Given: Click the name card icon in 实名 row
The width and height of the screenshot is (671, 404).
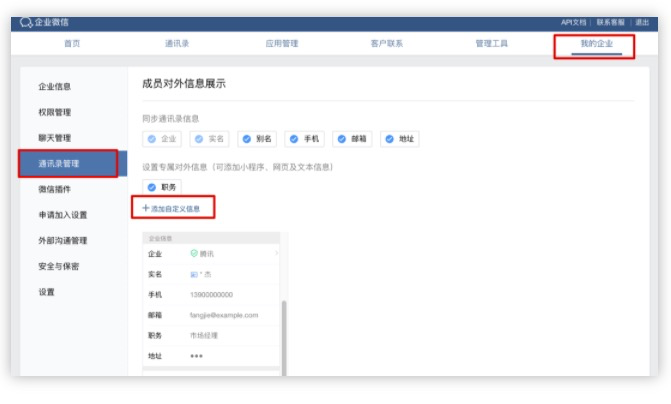Looking at the screenshot, I should [x=194, y=274].
